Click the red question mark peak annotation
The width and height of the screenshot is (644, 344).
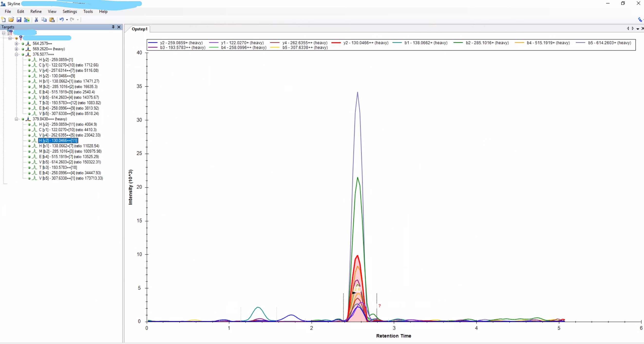[379, 306]
